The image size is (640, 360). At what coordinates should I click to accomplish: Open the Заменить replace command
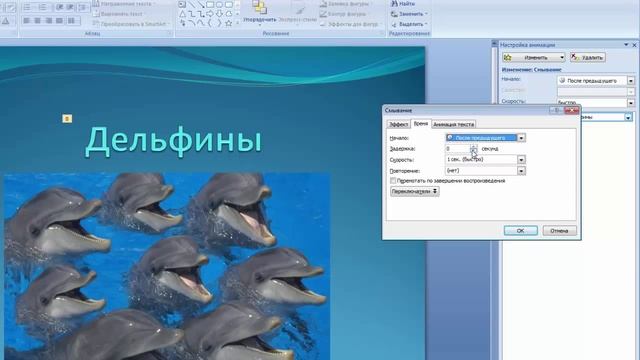409,14
